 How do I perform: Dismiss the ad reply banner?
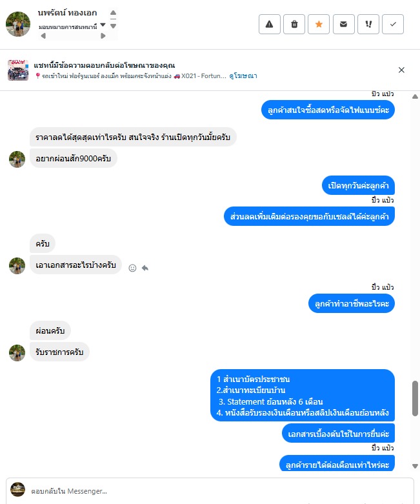click(401, 70)
